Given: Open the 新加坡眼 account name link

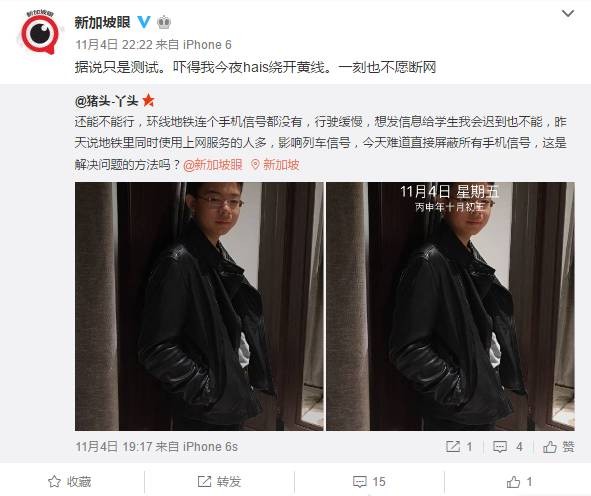Looking at the screenshot, I should [x=102, y=22].
